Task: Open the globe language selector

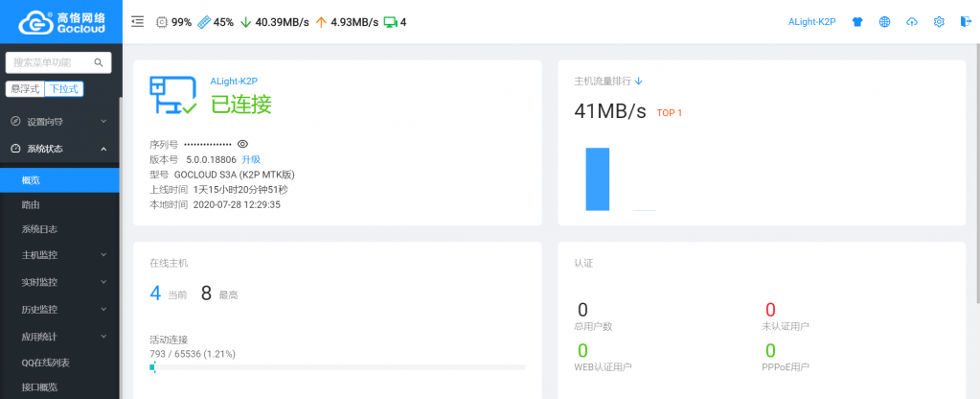Action: pyautogui.click(x=884, y=22)
